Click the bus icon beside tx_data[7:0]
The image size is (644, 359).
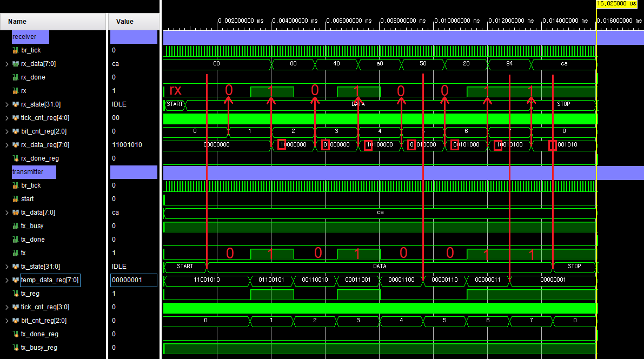pos(16,212)
